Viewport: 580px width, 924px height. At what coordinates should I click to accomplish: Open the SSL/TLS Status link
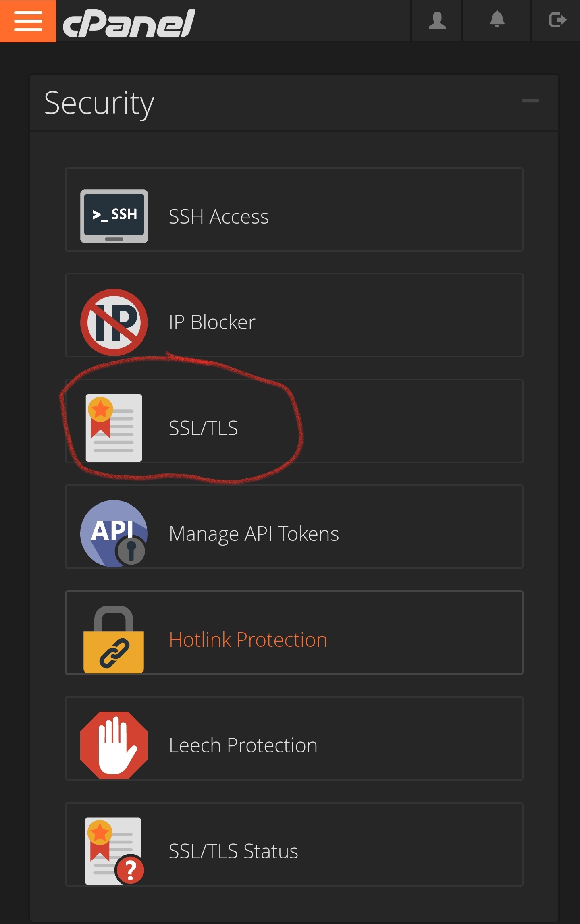(x=233, y=851)
